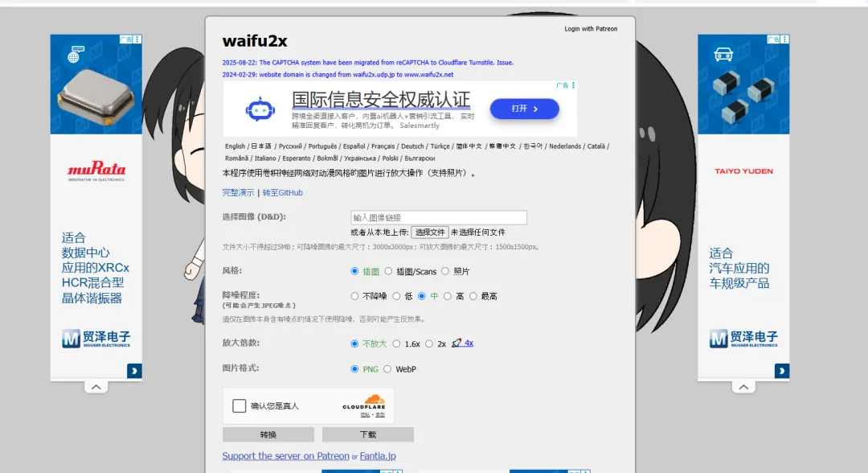
Task: Switch language to Català
Action: click(596, 146)
